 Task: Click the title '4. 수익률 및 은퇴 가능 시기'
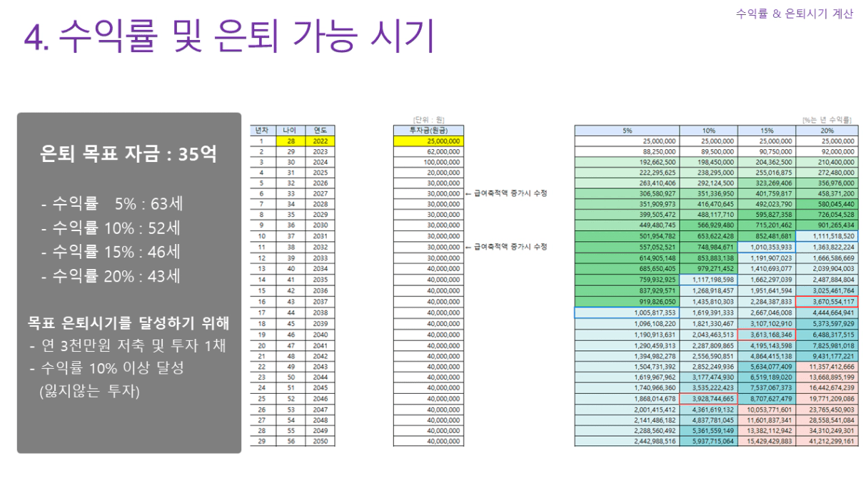(x=229, y=36)
